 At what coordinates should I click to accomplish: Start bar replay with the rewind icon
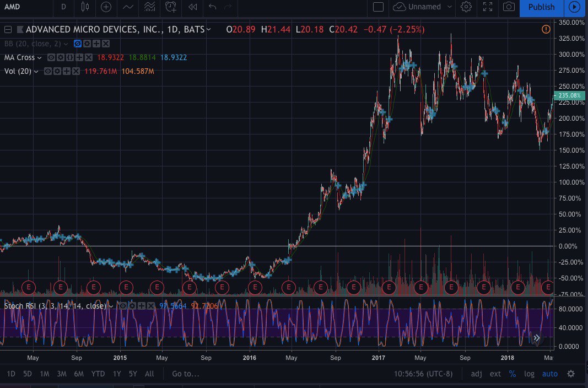click(192, 7)
